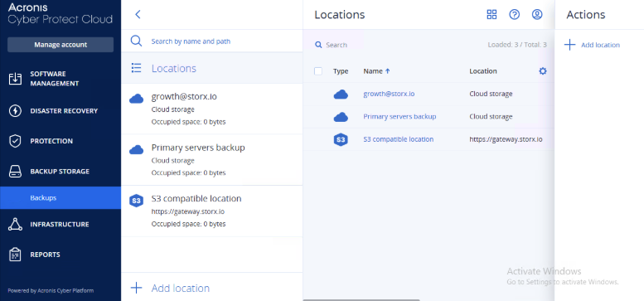The width and height of the screenshot is (644, 301).
Task: Click Cloud storage cell in growth@storx.io row
Action: click(491, 94)
